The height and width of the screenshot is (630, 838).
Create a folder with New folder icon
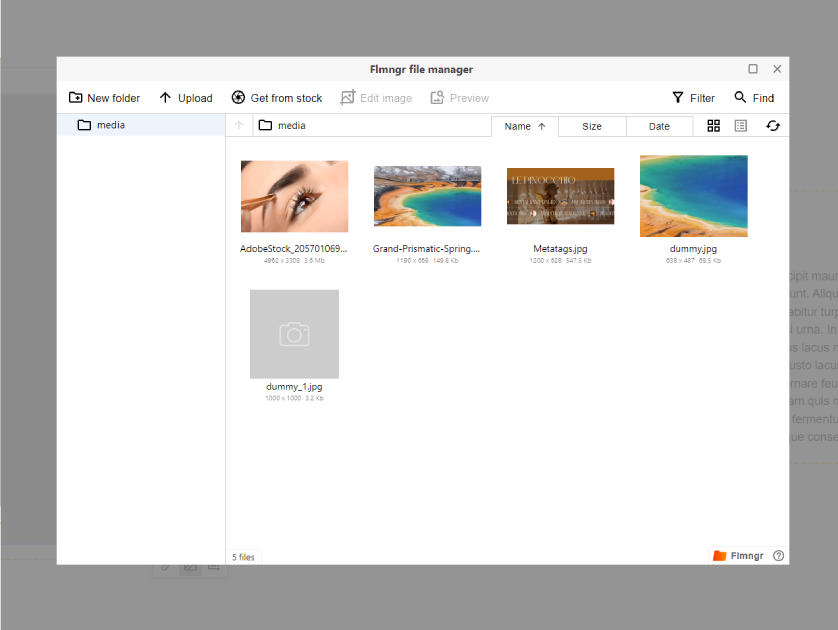pyautogui.click(x=75, y=98)
